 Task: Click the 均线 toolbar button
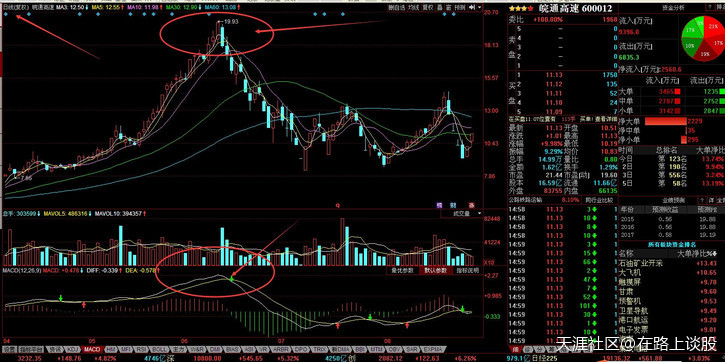click(x=413, y=7)
